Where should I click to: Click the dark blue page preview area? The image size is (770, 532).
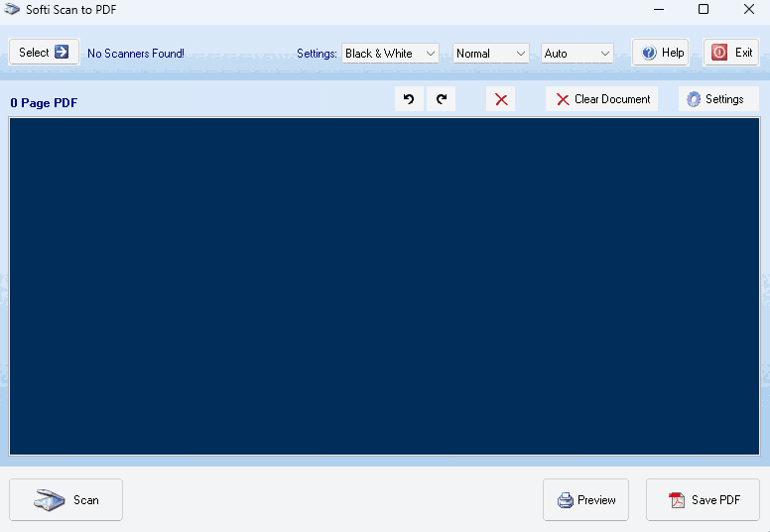[385, 287]
